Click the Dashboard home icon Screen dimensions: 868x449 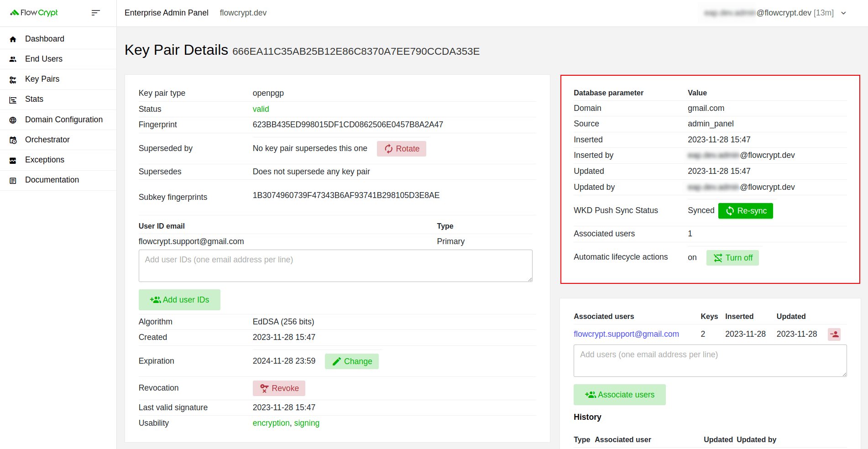click(13, 39)
